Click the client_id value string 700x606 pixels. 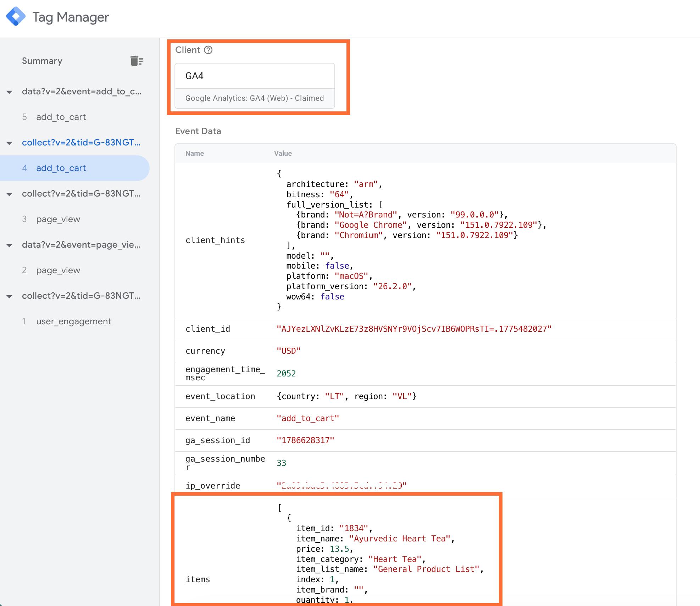pos(414,329)
